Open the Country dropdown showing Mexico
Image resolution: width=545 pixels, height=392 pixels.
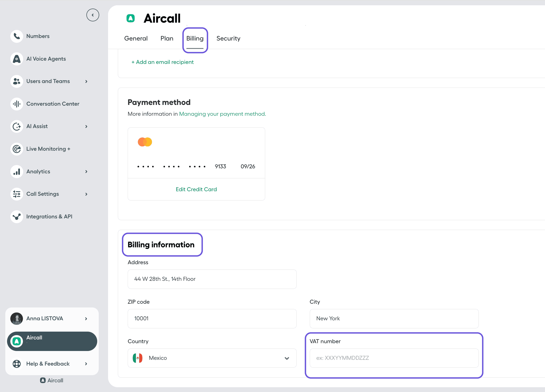pyautogui.click(x=212, y=358)
